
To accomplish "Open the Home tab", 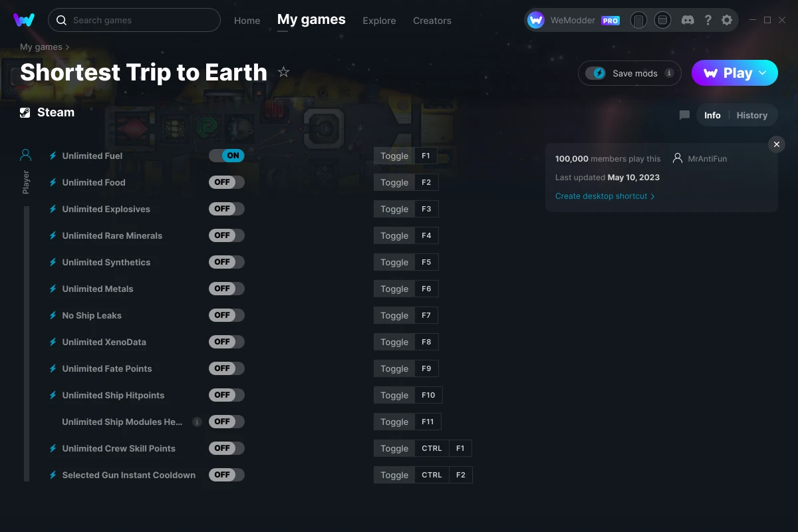I will pos(247,21).
